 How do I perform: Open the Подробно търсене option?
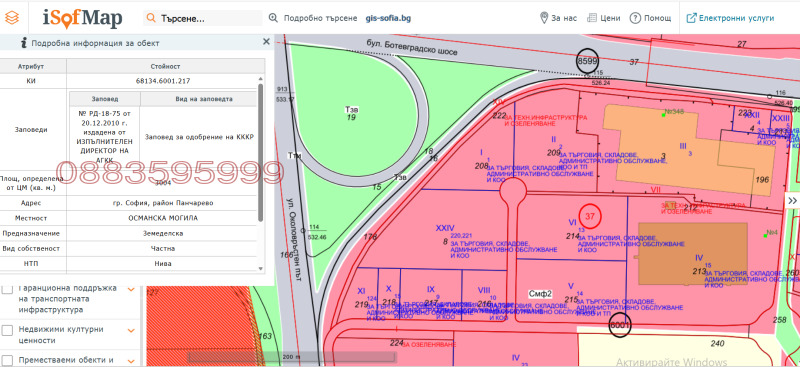click(x=320, y=18)
